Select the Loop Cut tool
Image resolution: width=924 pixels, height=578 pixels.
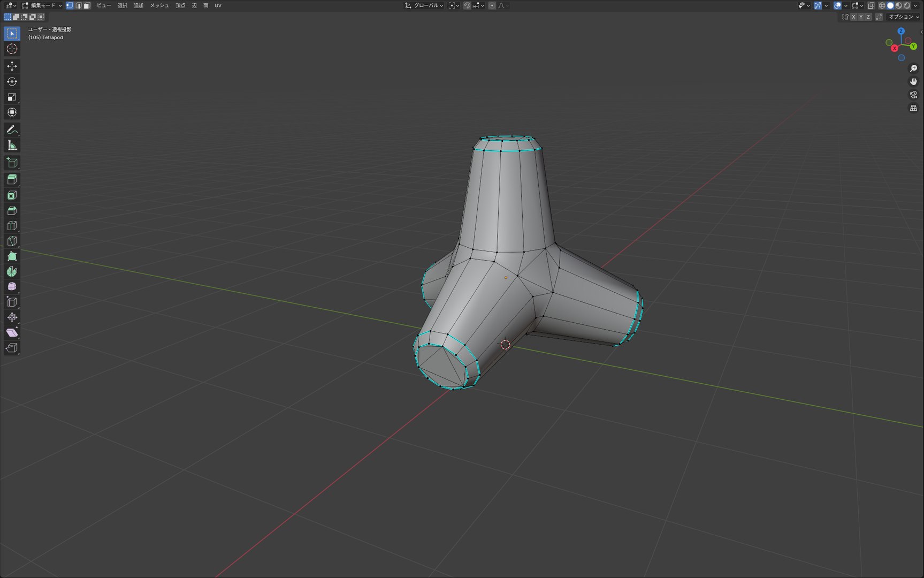[x=12, y=225]
